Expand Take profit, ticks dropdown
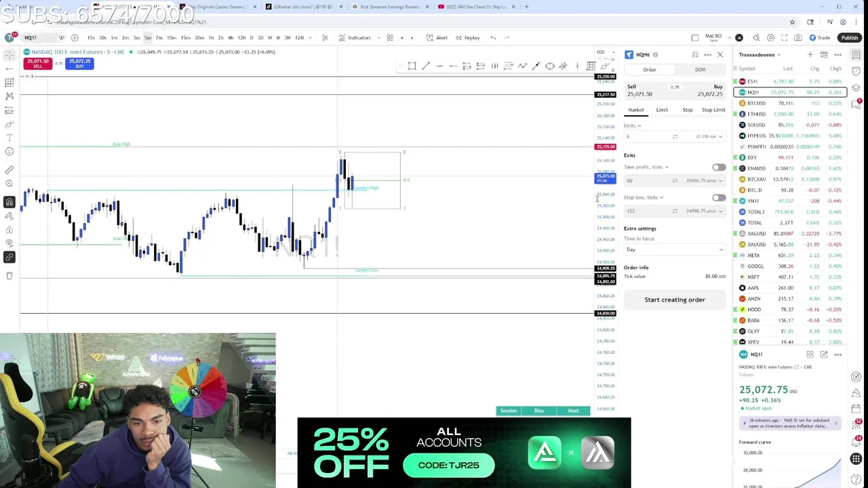 pos(646,167)
